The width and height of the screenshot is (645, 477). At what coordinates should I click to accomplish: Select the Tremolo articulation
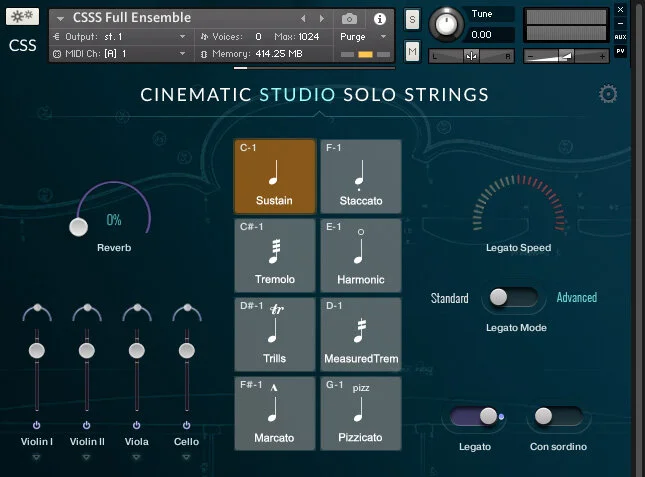(x=274, y=255)
